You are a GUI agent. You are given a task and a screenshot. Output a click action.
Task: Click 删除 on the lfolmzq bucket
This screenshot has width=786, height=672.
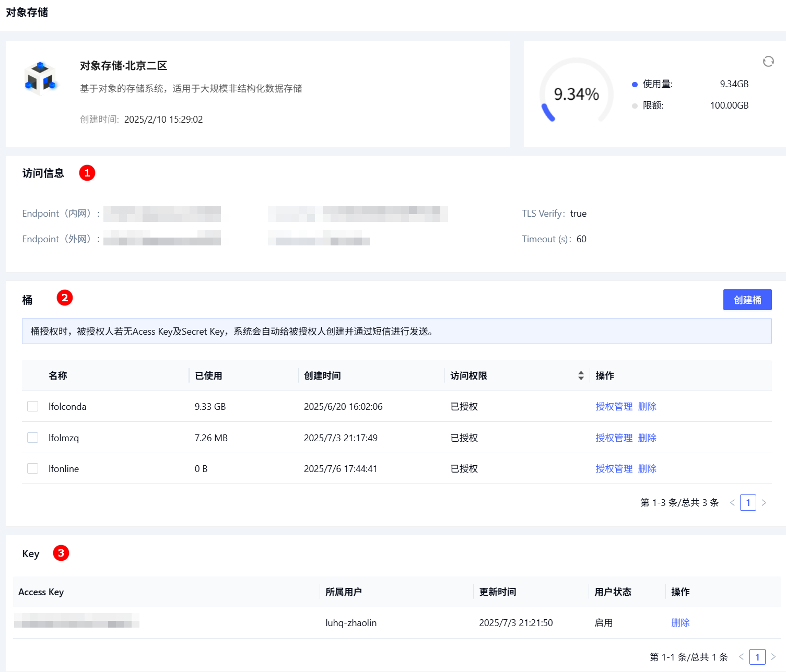(647, 438)
